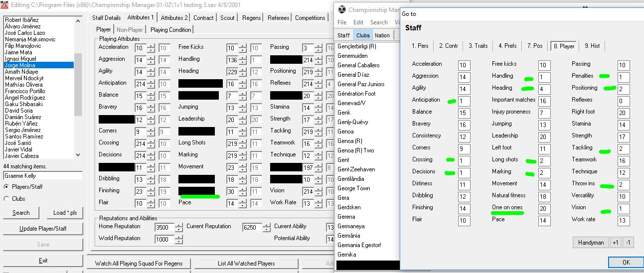Click the search box containing Graeme Kelly
The height and width of the screenshot is (273, 644).
pyautogui.click(x=43, y=175)
